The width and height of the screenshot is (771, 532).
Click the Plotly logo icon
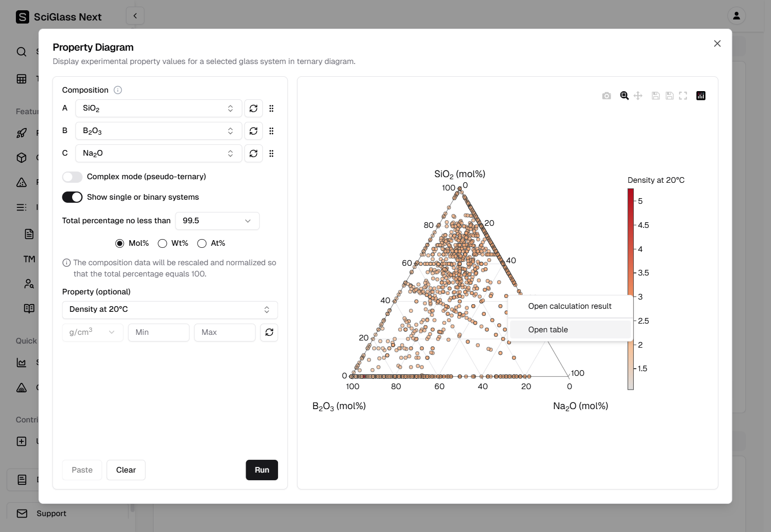(701, 96)
